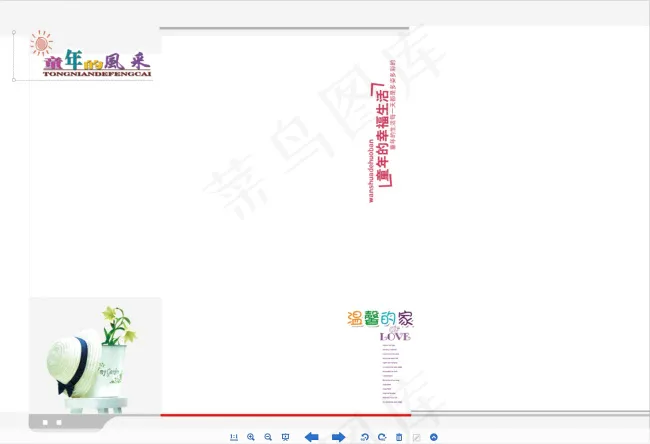
Task: Click the colorful 童年的風采 logo
Action: point(96,64)
